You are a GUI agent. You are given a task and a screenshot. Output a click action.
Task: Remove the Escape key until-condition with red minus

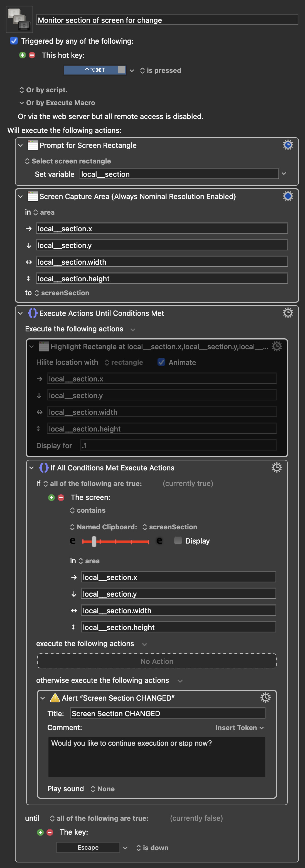50,832
